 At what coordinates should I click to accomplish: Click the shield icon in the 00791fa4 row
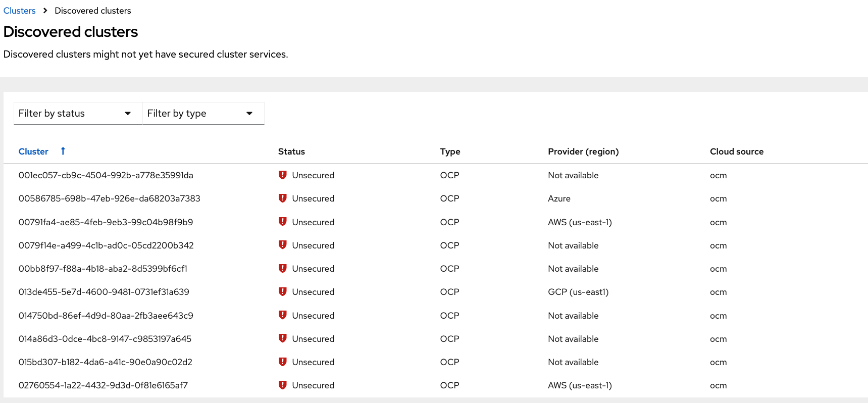[x=283, y=222]
